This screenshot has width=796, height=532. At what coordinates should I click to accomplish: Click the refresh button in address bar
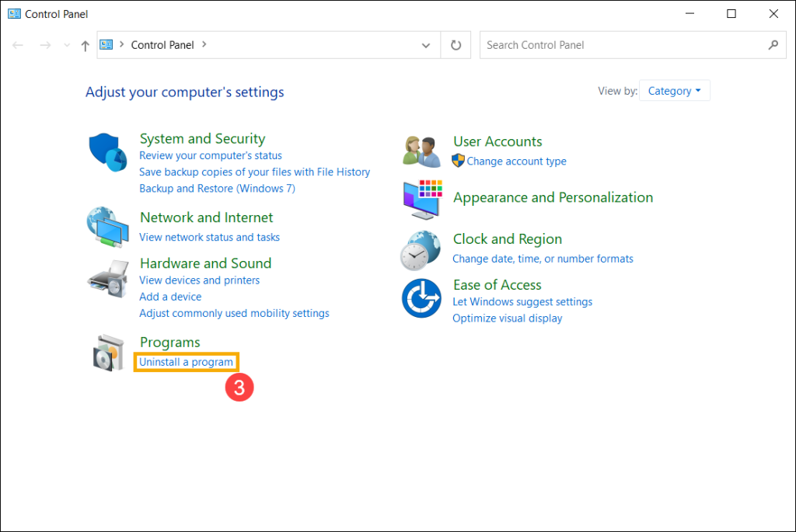coord(456,45)
